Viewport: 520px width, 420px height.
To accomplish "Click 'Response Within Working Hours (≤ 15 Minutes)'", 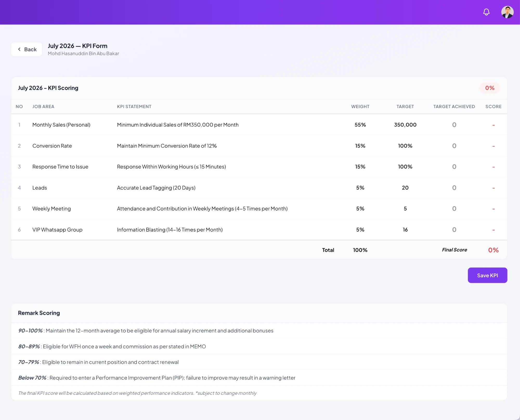I will click(x=171, y=167).
